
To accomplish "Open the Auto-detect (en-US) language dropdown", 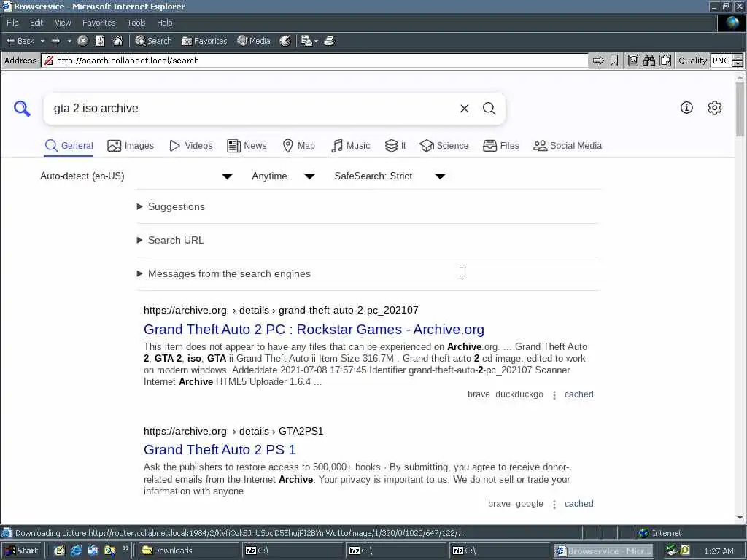I will (136, 176).
